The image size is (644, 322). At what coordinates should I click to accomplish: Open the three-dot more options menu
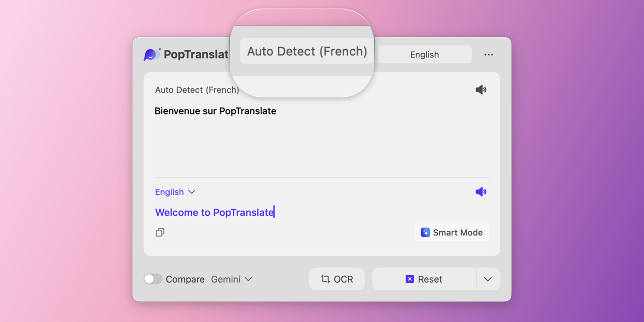[x=489, y=54]
